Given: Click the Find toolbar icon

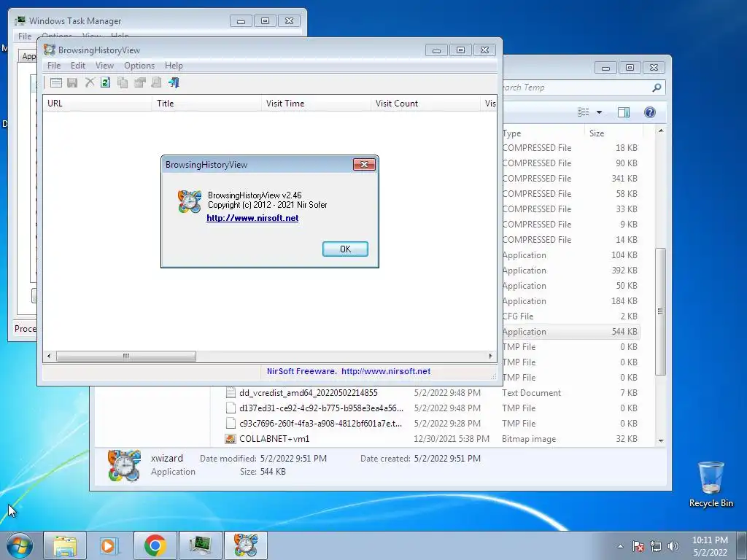Looking at the screenshot, I should [x=156, y=82].
